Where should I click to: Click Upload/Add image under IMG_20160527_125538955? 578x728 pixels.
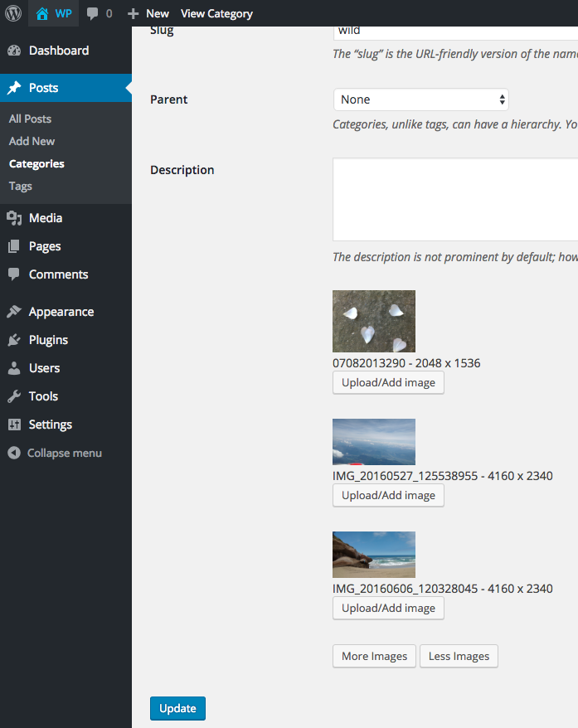click(388, 495)
